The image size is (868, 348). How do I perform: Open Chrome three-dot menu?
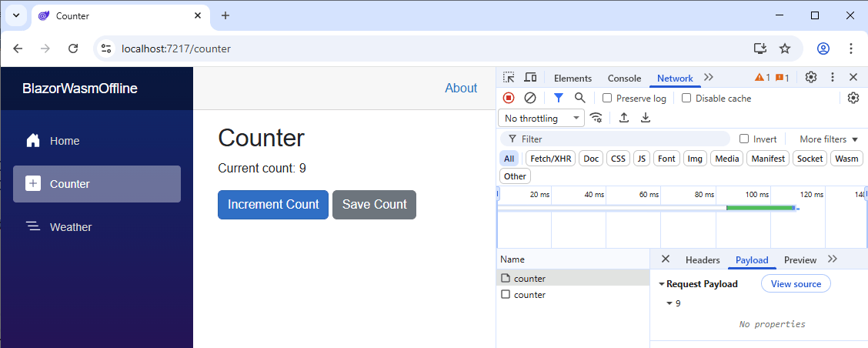click(x=851, y=49)
